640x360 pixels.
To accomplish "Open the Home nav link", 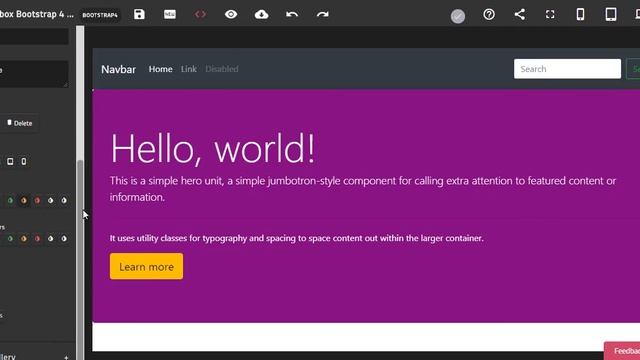I will click(160, 69).
